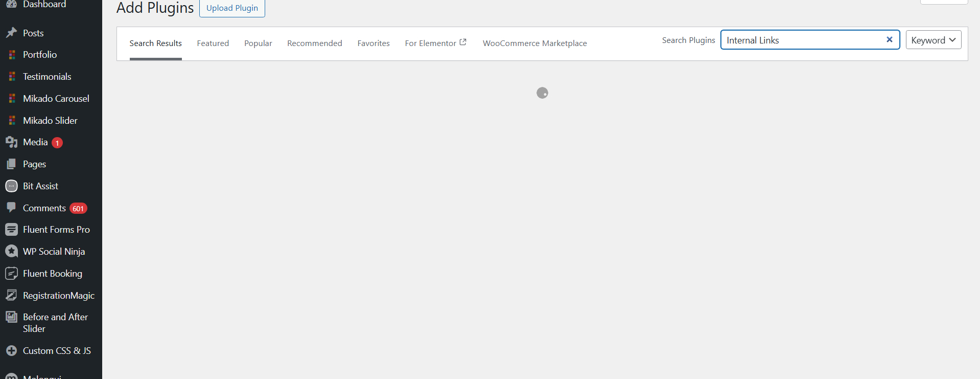
Task: Open Fluent Forms Pro icon
Action: [x=11, y=230]
